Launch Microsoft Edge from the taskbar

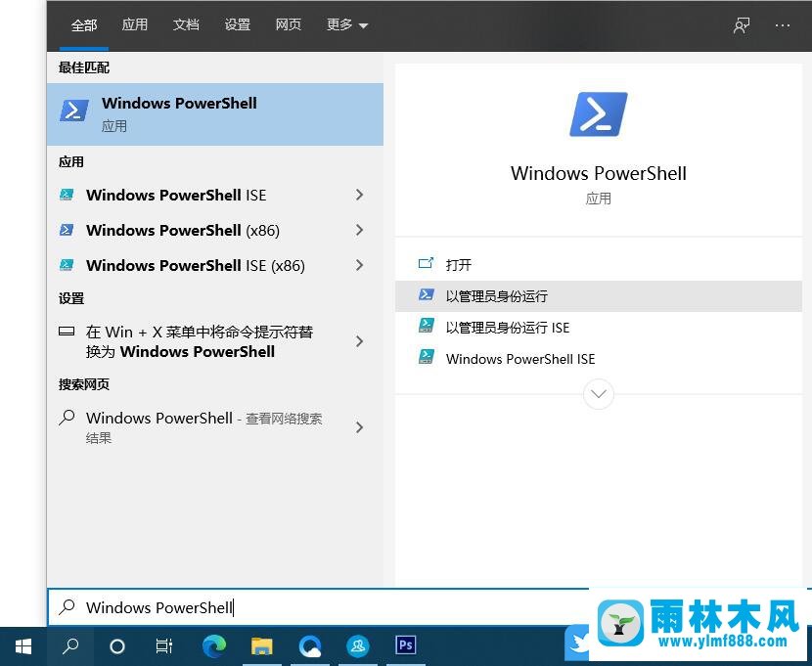(214, 645)
